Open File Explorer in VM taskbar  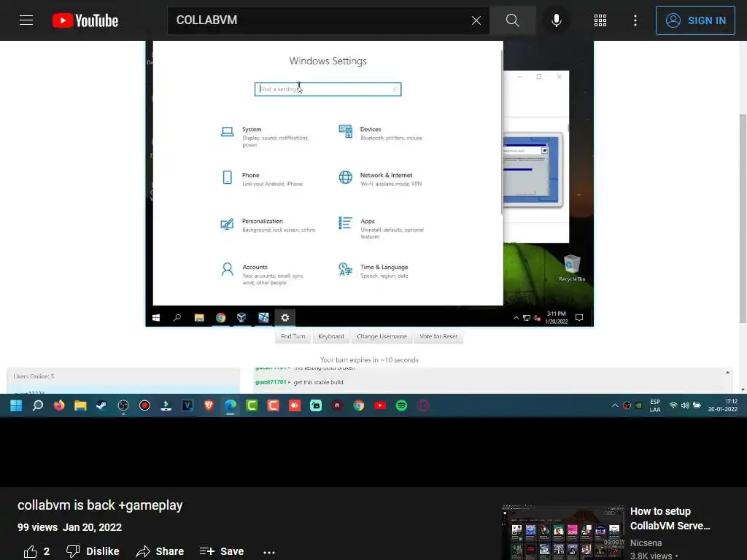pos(199,318)
